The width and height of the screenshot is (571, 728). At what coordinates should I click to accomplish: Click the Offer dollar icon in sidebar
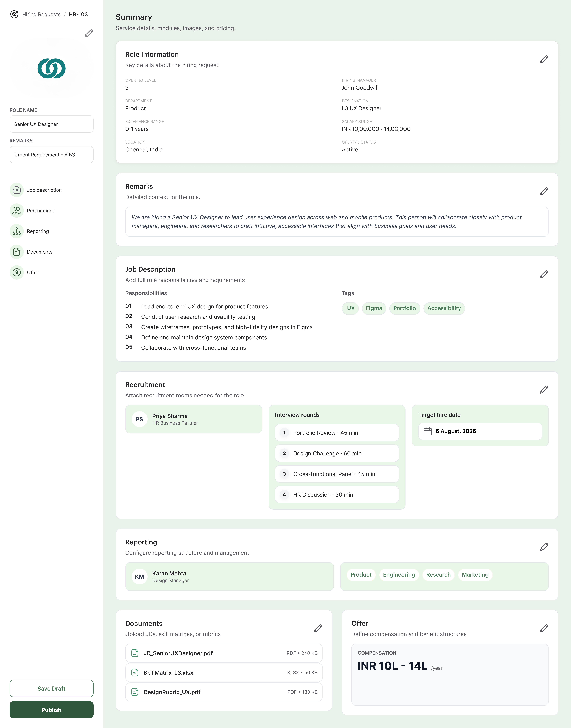[17, 272]
